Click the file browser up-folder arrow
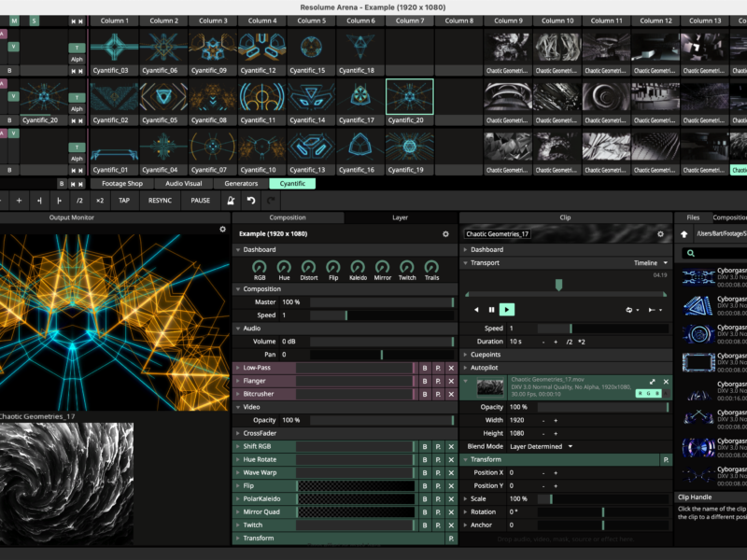 tap(684, 234)
